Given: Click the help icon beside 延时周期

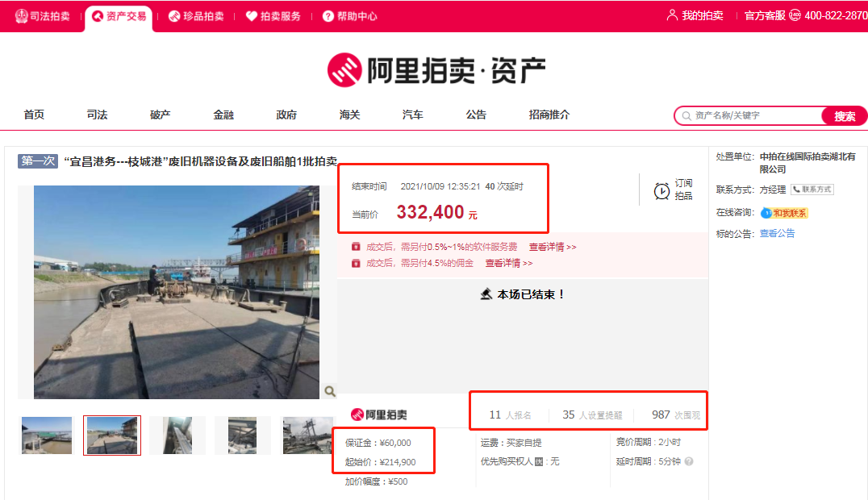Looking at the screenshot, I should pyautogui.click(x=689, y=461).
